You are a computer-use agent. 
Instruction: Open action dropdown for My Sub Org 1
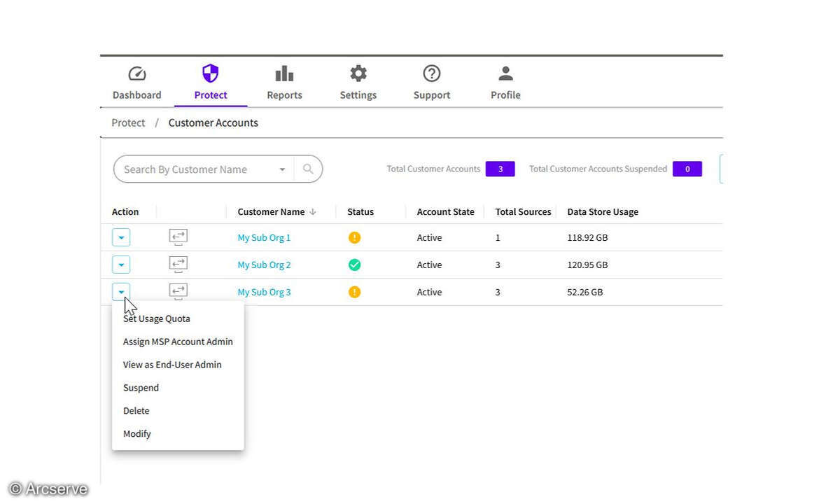[121, 238]
